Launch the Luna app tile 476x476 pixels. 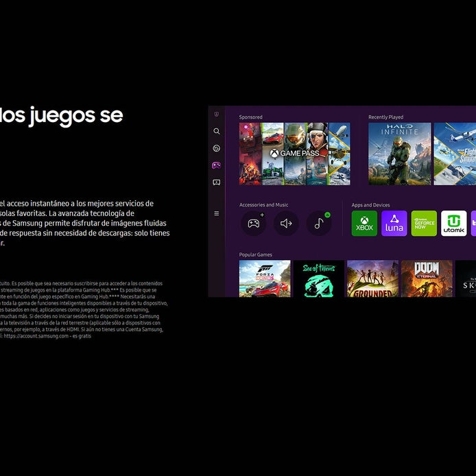click(394, 224)
